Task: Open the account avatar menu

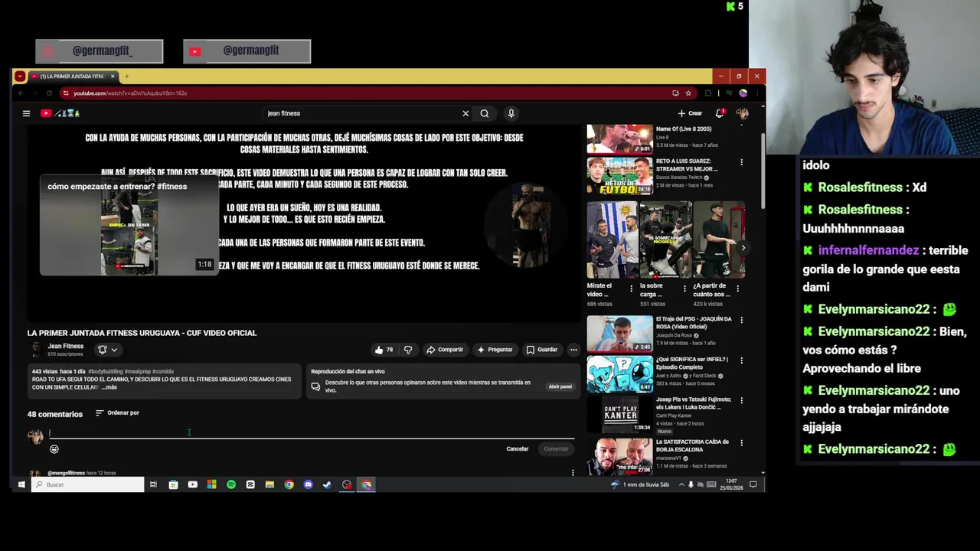Action: coord(742,113)
